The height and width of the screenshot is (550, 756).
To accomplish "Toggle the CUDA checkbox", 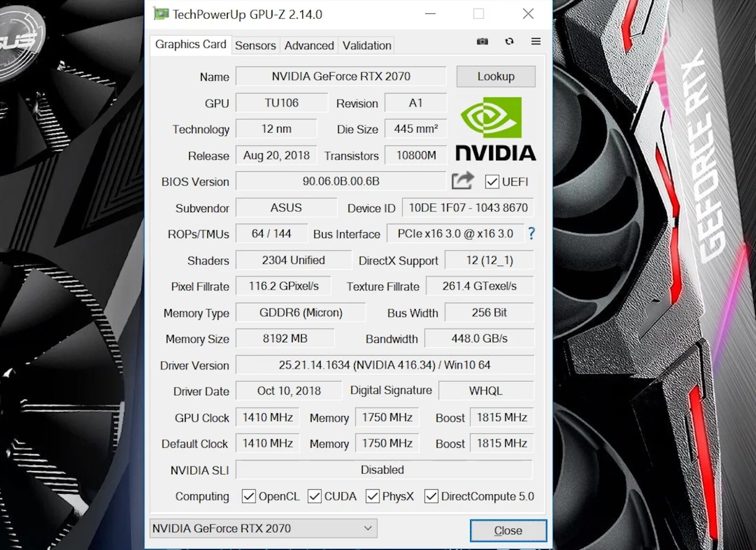I will click(x=314, y=496).
